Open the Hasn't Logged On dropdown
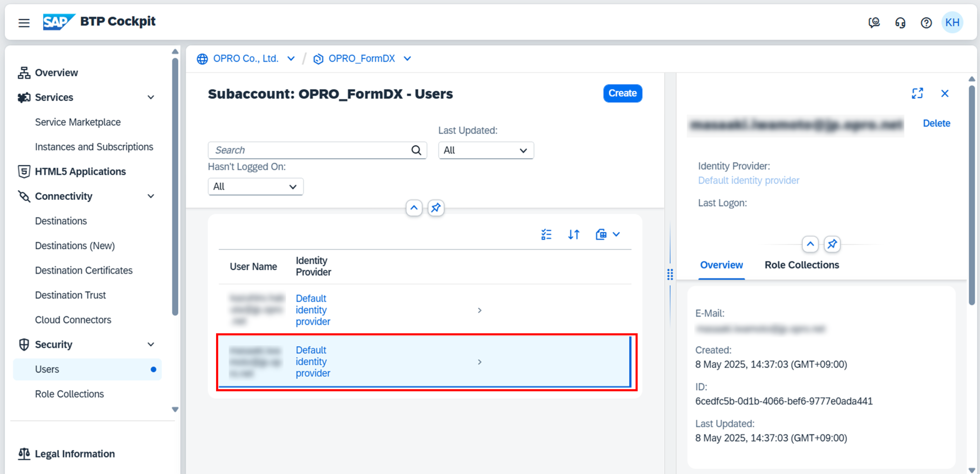The width and height of the screenshot is (980, 474). pyautogui.click(x=255, y=186)
